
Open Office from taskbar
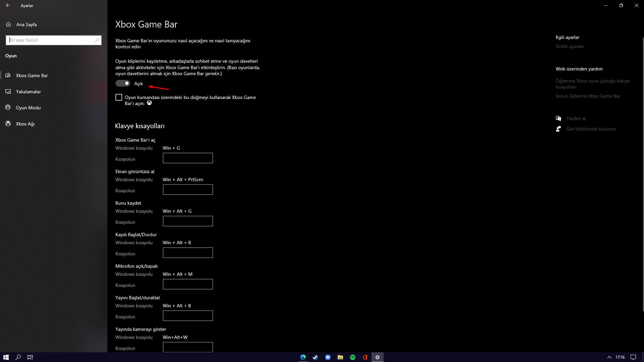click(x=365, y=357)
